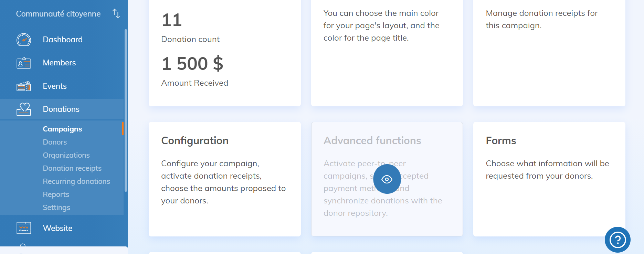
Task: Click the Events ticket icon
Action: pyautogui.click(x=24, y=86)
